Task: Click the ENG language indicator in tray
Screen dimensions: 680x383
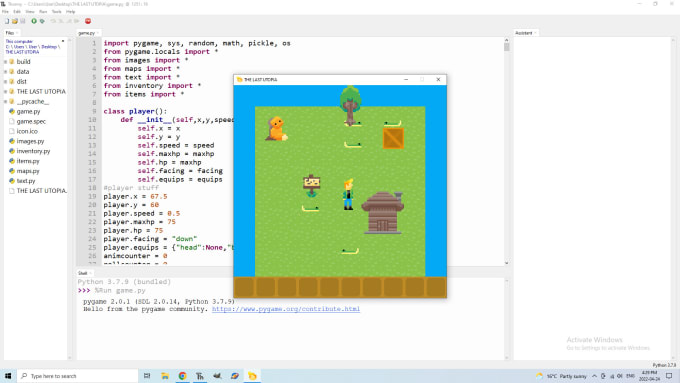Action: tap(631, 376)
